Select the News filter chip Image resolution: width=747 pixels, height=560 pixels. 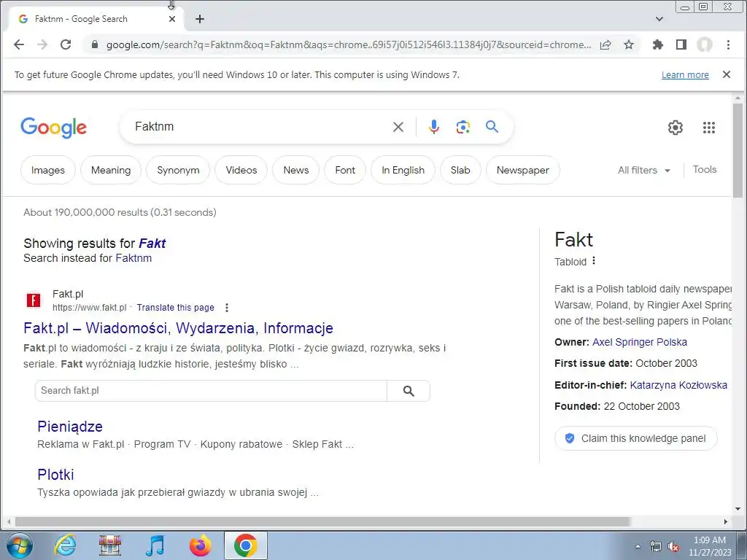[296, 170]
